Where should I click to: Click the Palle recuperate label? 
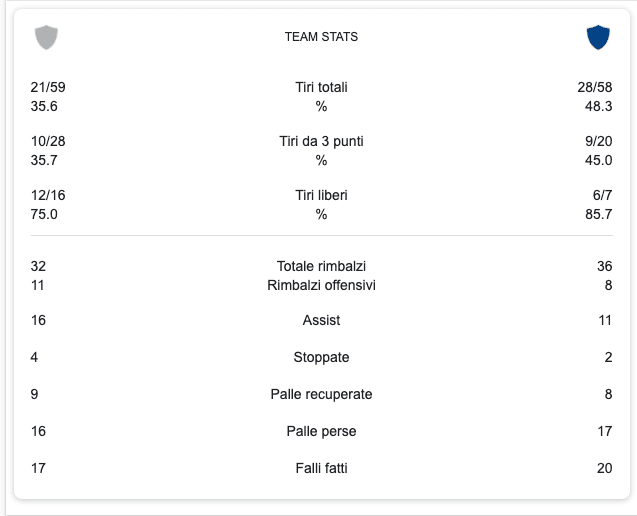pyautogui.click(x=321, y=394)
